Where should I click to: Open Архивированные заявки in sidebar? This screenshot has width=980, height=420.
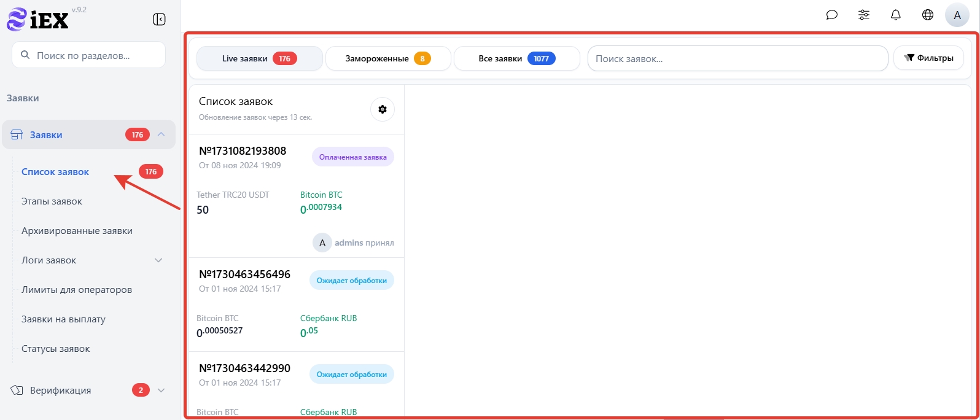[77, 231]
